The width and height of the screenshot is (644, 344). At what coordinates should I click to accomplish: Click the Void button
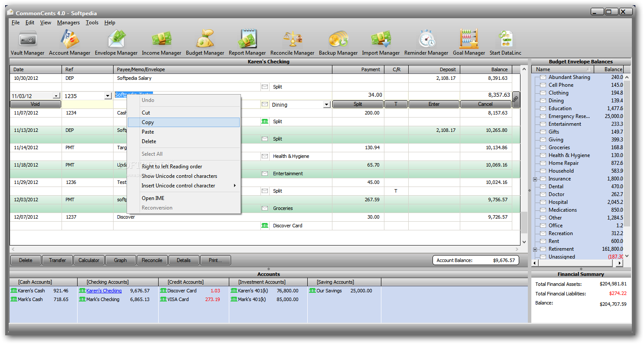click(36, 104)
